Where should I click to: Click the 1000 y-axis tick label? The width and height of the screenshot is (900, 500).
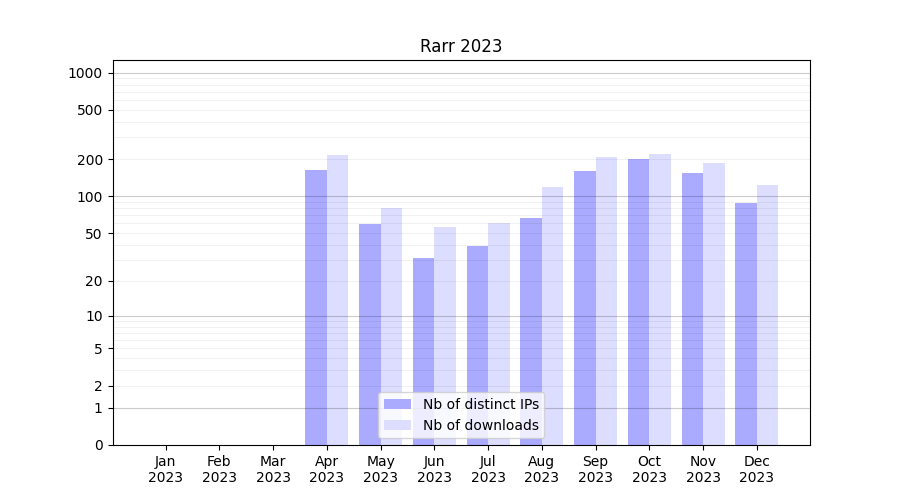point(85,73)
